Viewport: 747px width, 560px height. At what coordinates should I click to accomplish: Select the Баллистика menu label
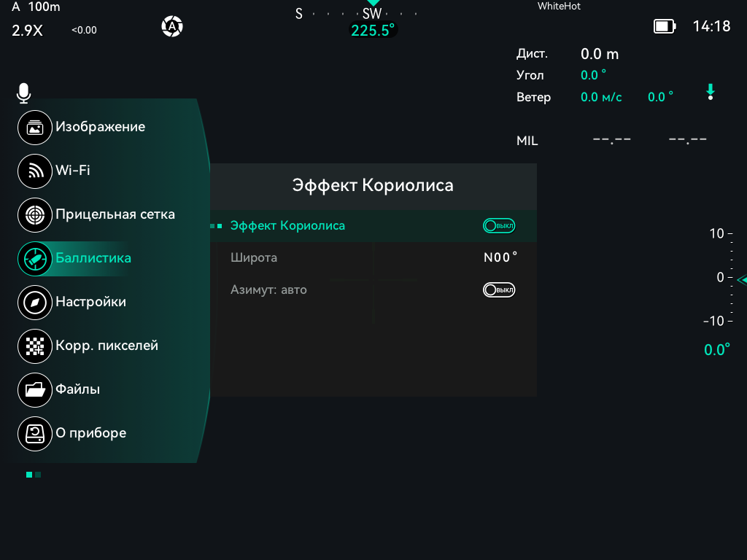tap(93, 257)
